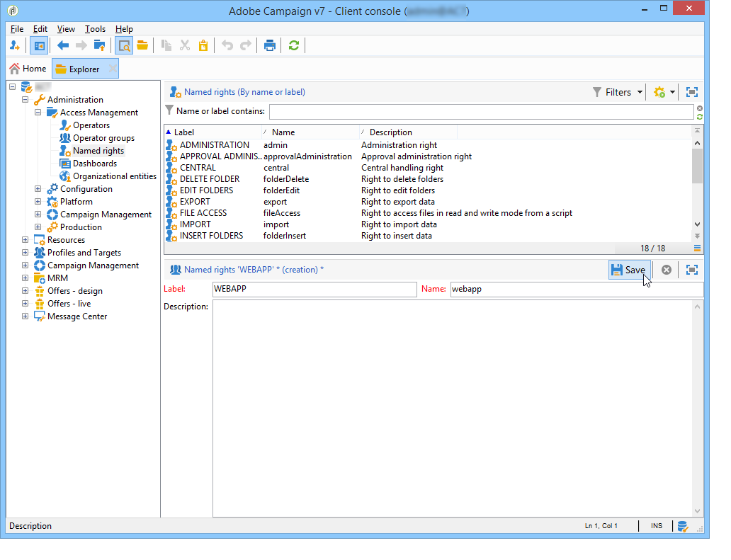Select Operators in the tree

[x=91, y=125]
